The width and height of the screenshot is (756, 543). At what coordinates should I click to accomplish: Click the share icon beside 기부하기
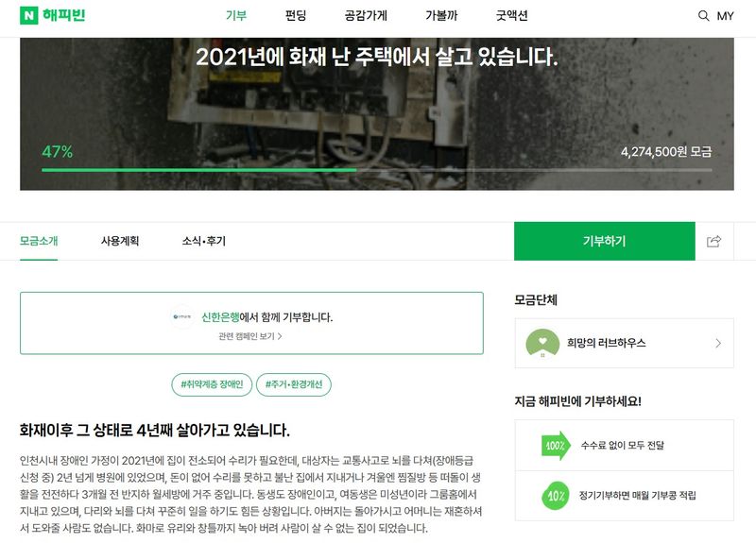pyautogui.click(x=713, y=241)
